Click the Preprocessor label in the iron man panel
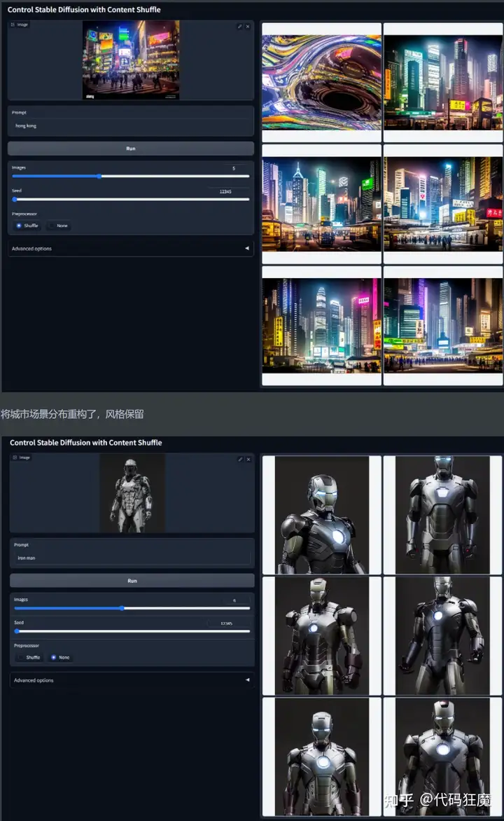504x821 pixels. point(26,646)
